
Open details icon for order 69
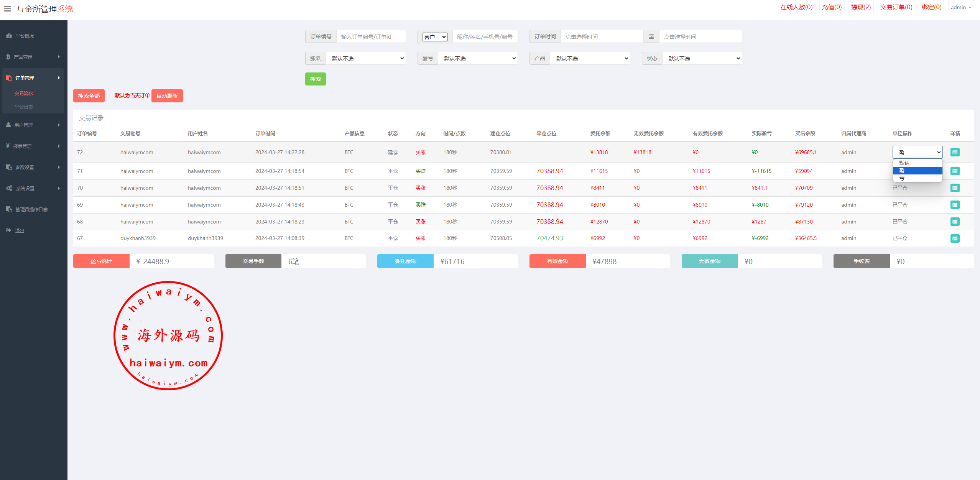(955, 205)
